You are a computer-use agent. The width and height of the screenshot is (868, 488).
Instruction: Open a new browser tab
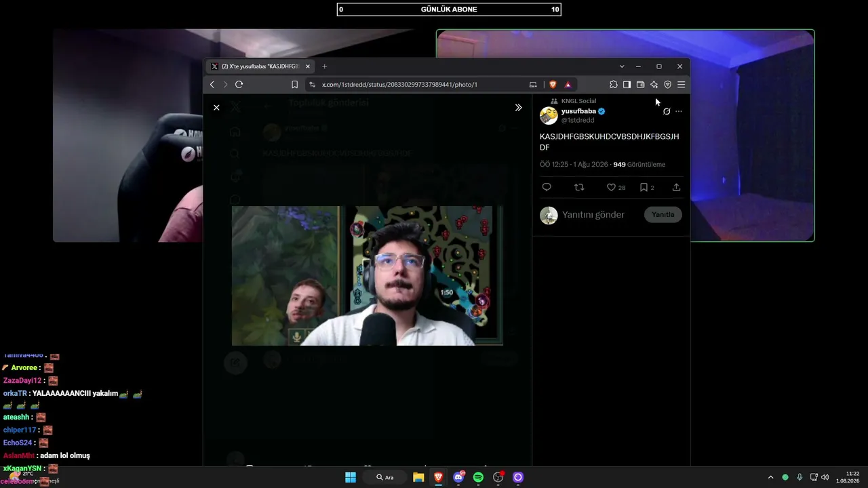pos(324,66)
